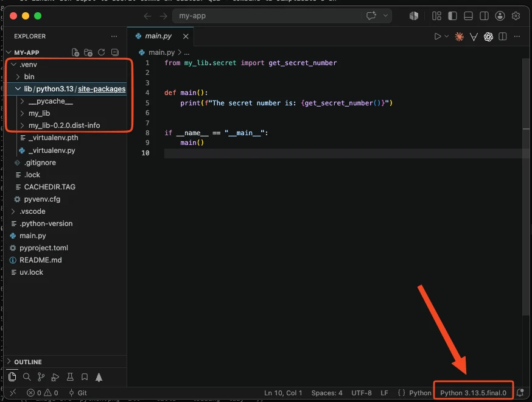Screen dimensions: 532x402
Task: Collapse all folders in Explorer
Action: 115,52
